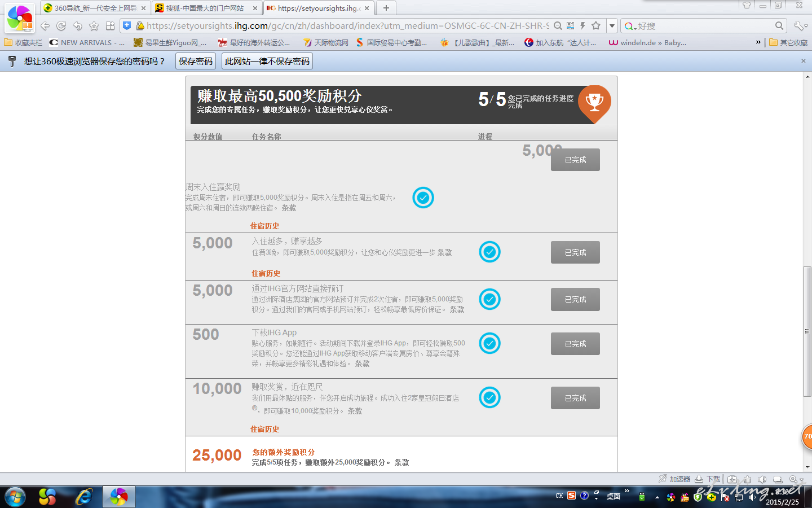Screen dimensions: 812x508
Task: Open the page zoom dropdown in the status bar
Action: click(x=796, y=479)
